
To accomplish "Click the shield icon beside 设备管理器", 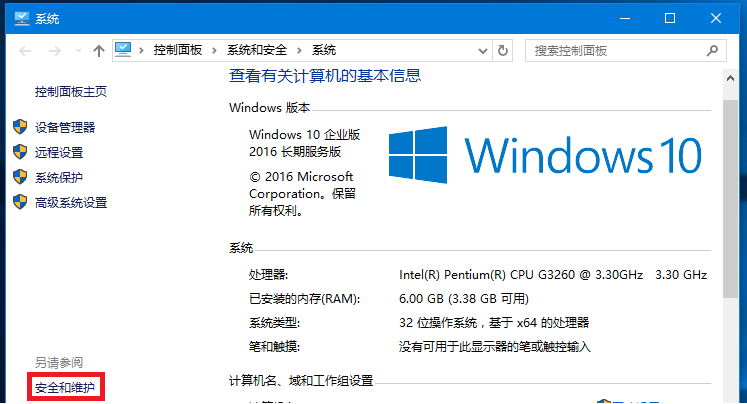I will (20, 127).
